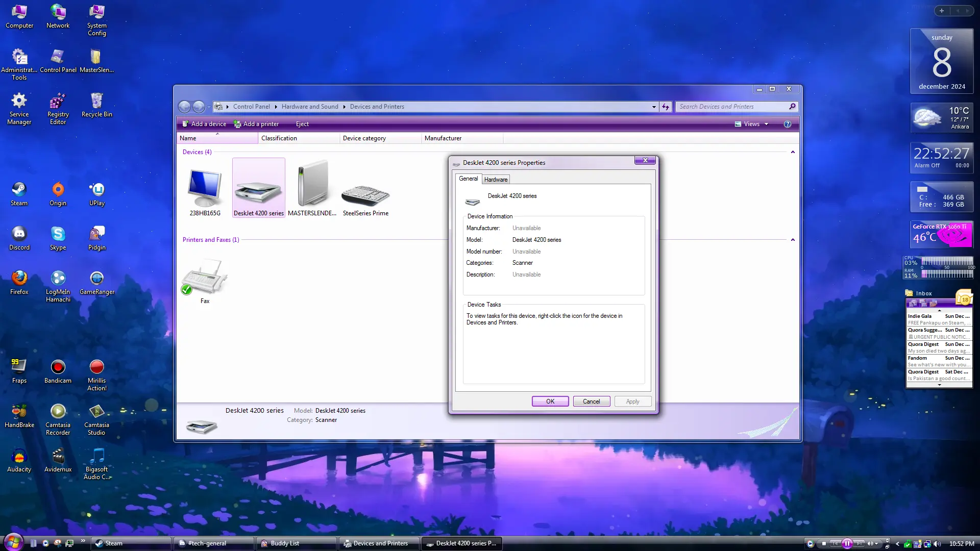This screenshot has height=551, width=980.
Task: Open the Steam desktop shortcut
Action: (19, 194)
